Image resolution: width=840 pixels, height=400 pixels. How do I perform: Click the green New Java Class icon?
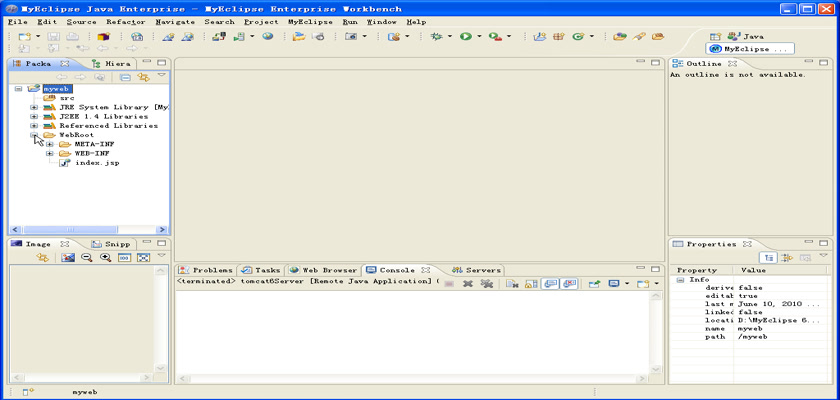click(578, 36)
